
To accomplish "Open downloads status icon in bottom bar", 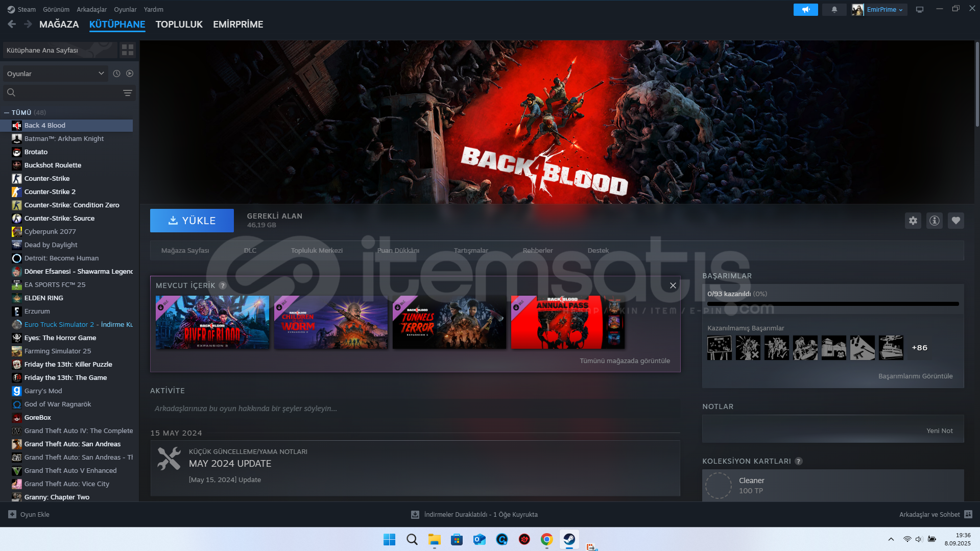I will coord(415,515).
